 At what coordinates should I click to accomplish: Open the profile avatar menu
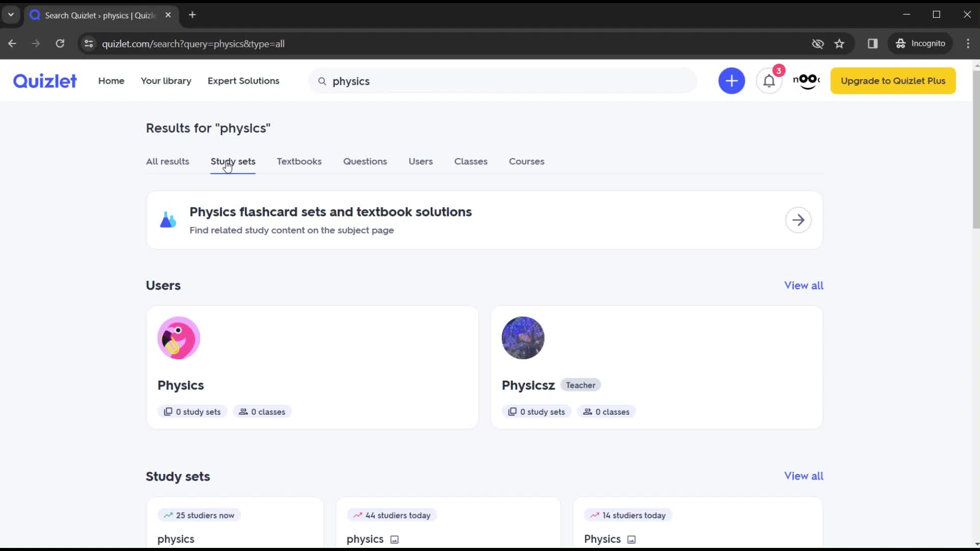coord(806,81)
